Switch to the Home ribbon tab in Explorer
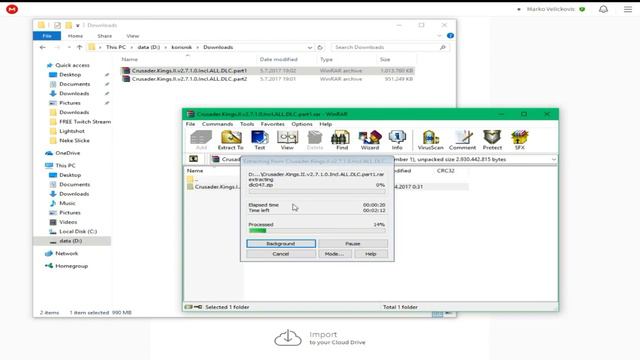The height and width of the screenshot is (360, 640). coord(75,36)
